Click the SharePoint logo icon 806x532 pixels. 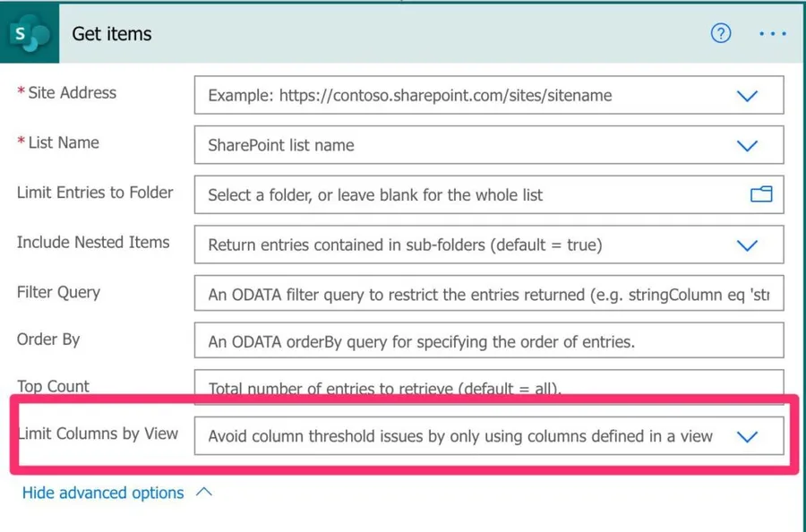tap(30, 34)
